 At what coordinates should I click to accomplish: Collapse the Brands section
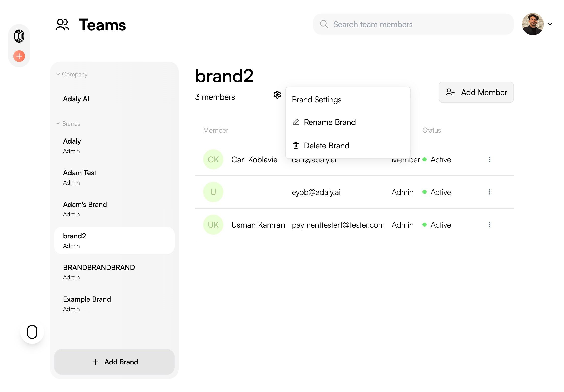(58, 123)
